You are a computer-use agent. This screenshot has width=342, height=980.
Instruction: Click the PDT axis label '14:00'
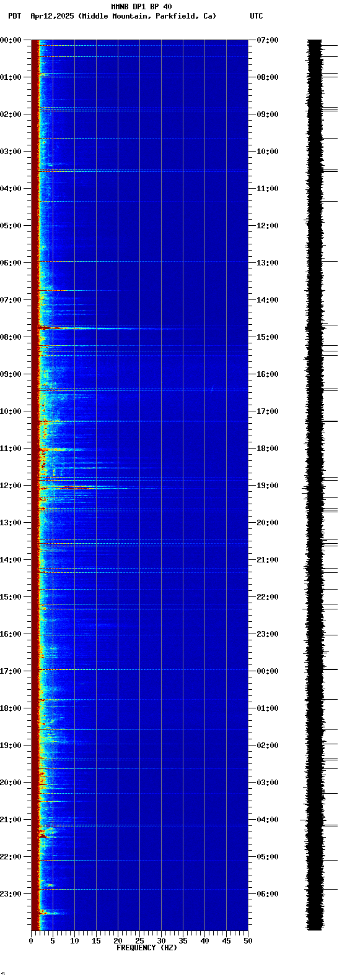pos(11,560)
